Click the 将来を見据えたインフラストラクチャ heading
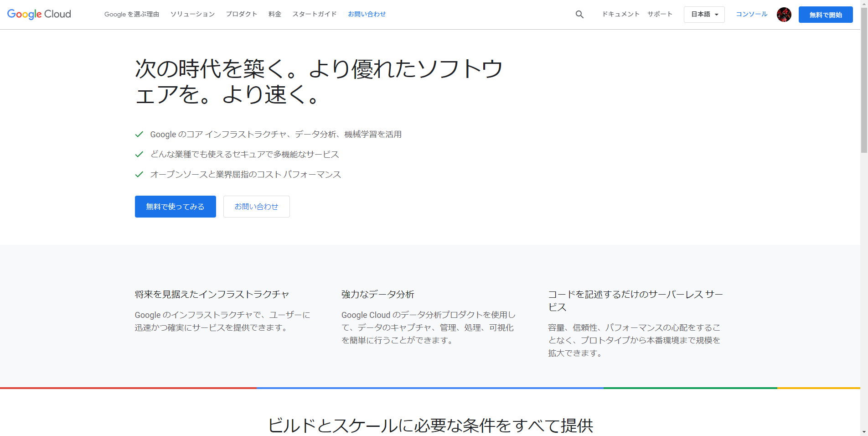Viewport: 868px width, 436px height. pos(212,295)
